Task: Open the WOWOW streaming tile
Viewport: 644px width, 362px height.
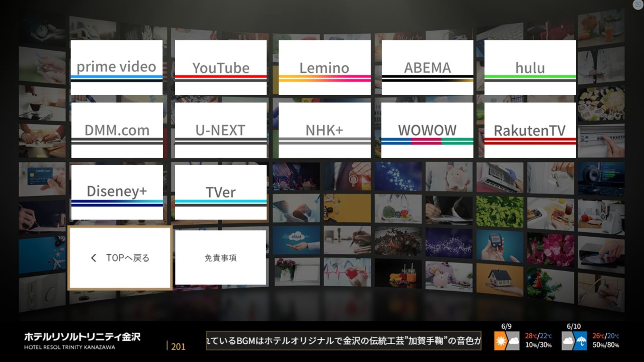Action: pyautogui.click(x=427, y=130)
